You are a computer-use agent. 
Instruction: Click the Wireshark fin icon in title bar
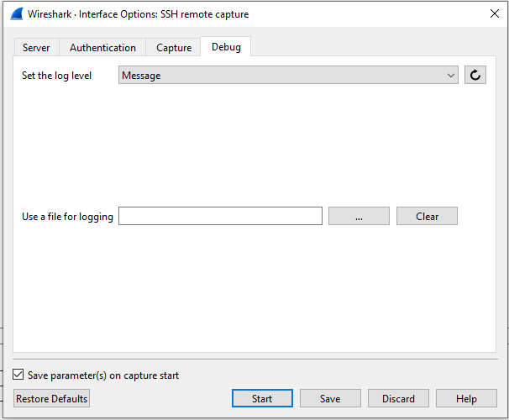pos(16,14)
